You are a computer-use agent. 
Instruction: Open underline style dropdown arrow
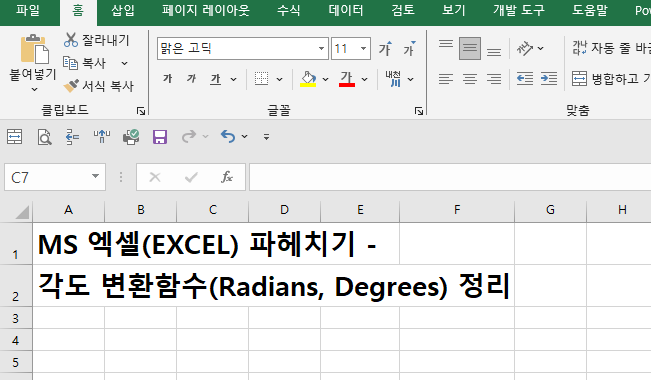(x=234, y=79)
